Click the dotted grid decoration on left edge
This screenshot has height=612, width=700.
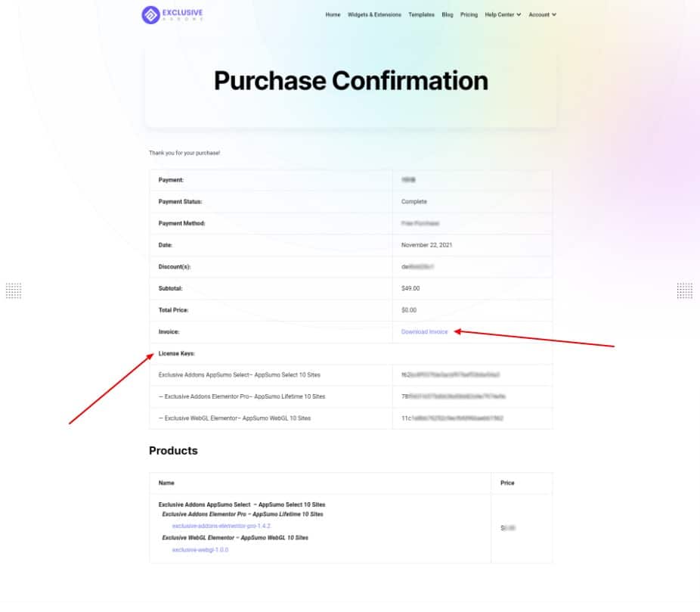point(14,290)
